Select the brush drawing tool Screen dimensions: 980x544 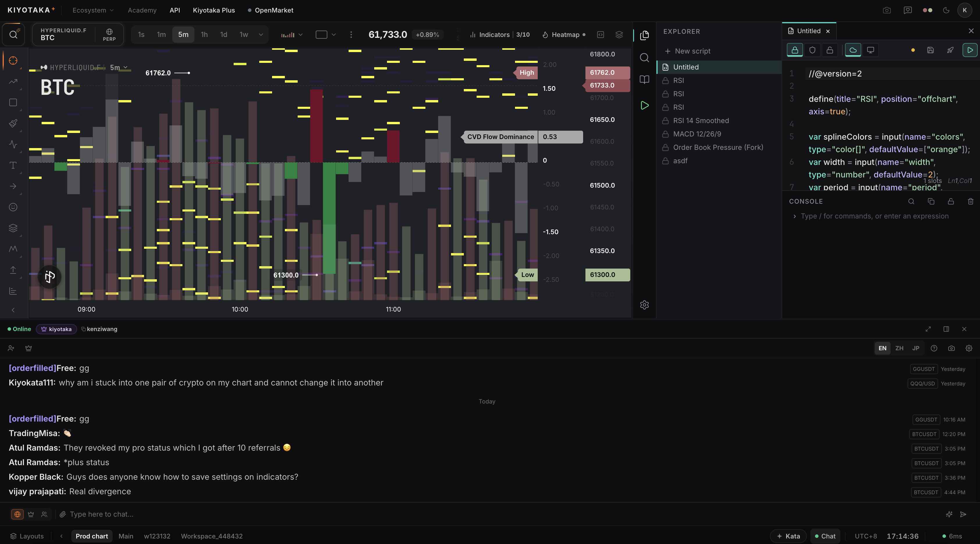click(13, 123)
